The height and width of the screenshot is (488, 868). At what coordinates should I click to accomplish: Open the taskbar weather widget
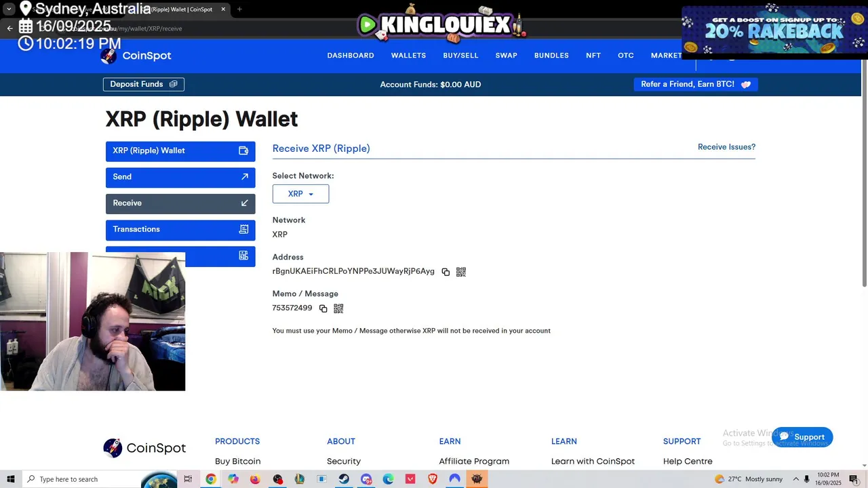749,479
